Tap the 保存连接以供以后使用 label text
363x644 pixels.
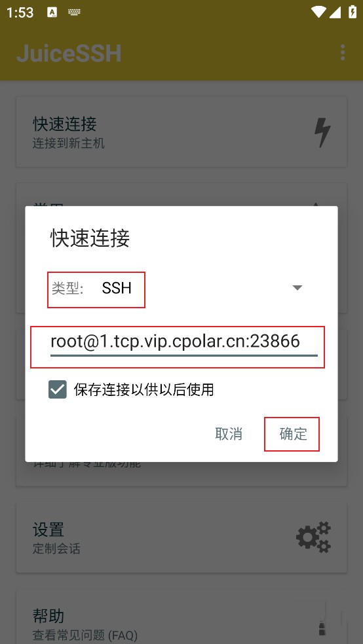coord(144,389)
